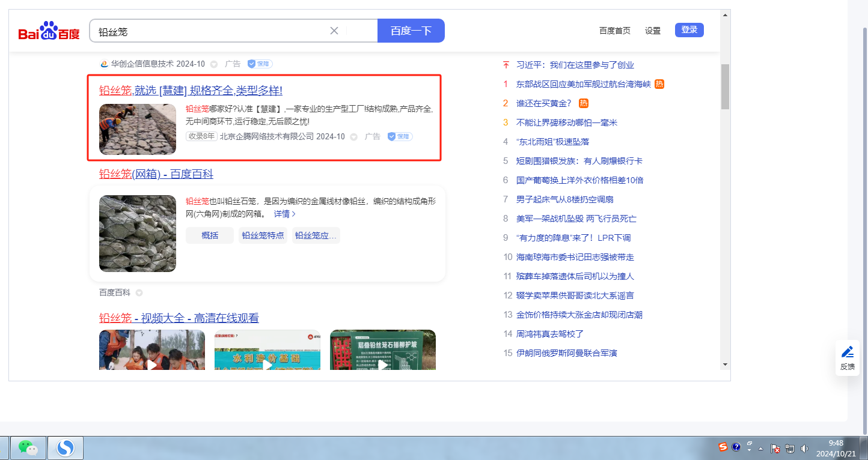The image size is (868, 460).
Task: Select the 铅丝笼特点 tab in the Baike card
Action: coord(263,235)
